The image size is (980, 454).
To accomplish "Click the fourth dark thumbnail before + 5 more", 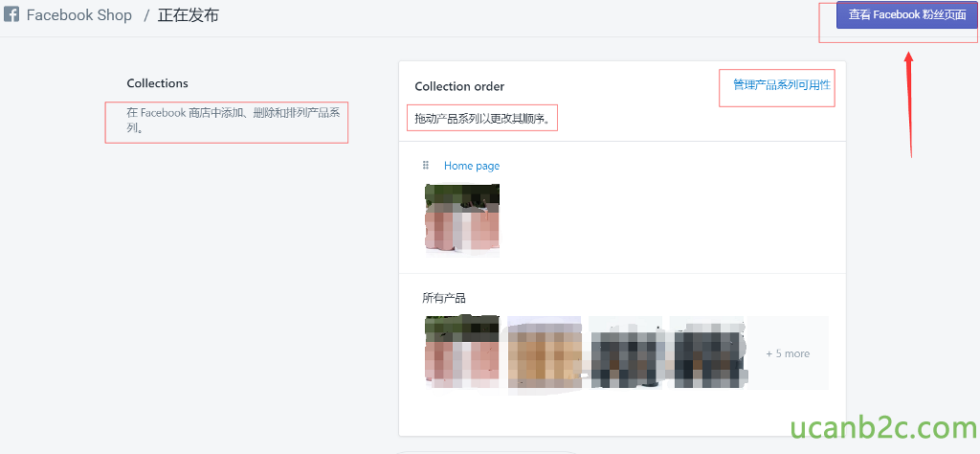I will coord(707,352).
